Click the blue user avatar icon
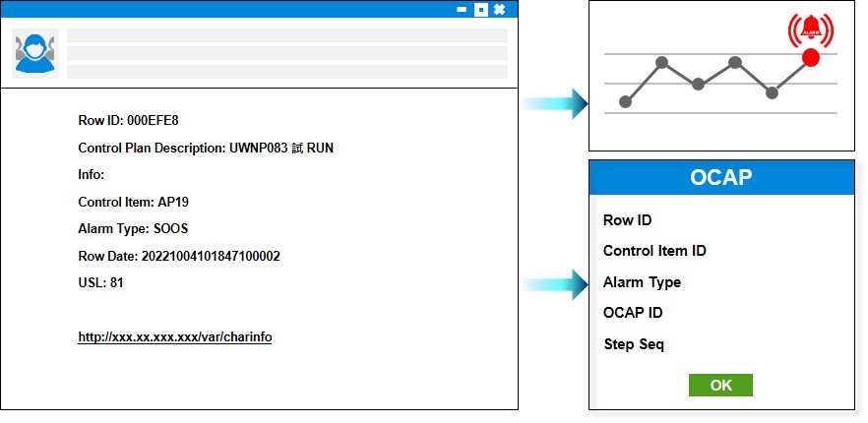The width and height of the screenshot is (868, 423). 35,53
